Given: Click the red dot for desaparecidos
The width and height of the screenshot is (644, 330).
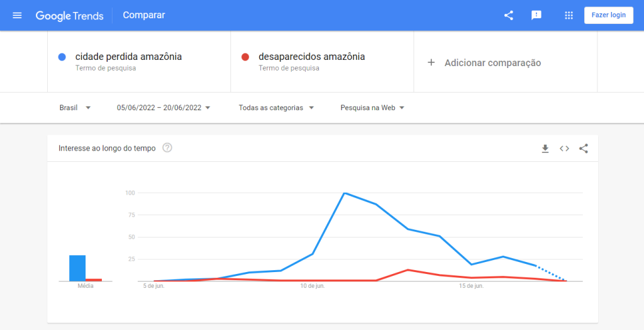Looking at the screenshot, I should coord(245,57).
